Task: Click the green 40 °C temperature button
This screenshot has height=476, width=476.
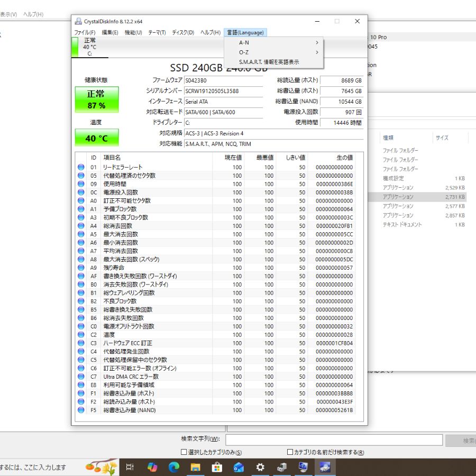Action: [96, 138]
